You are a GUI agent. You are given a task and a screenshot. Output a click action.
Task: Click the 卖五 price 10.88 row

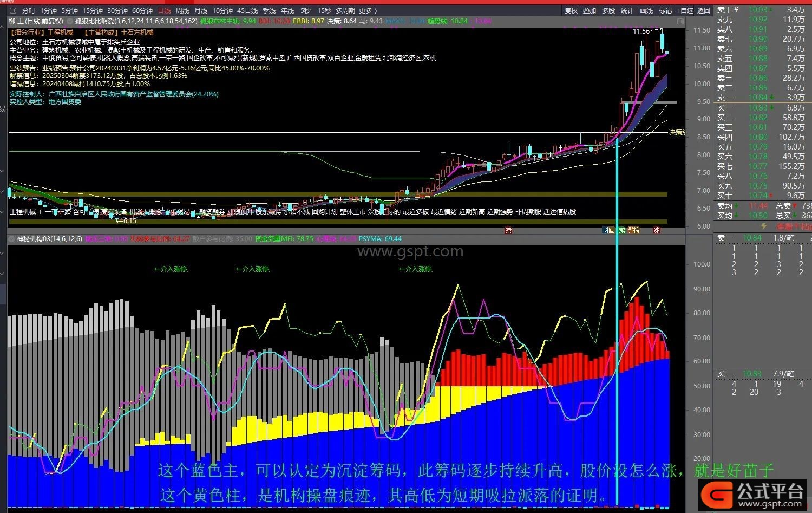[x=763, y=59]
